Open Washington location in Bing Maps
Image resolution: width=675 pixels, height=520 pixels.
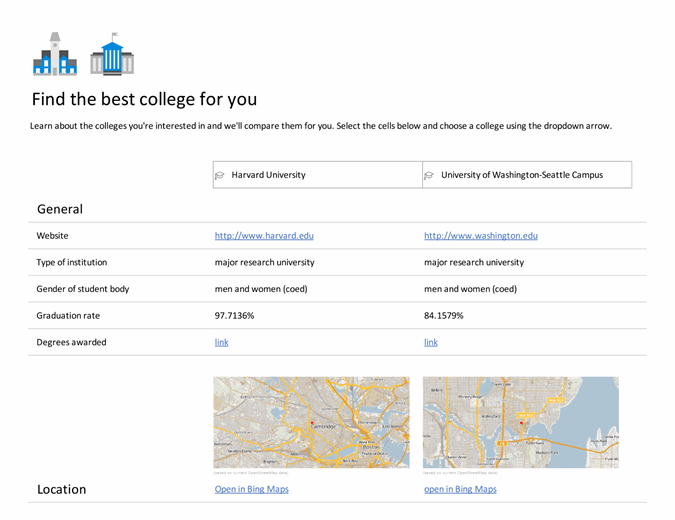460,489
